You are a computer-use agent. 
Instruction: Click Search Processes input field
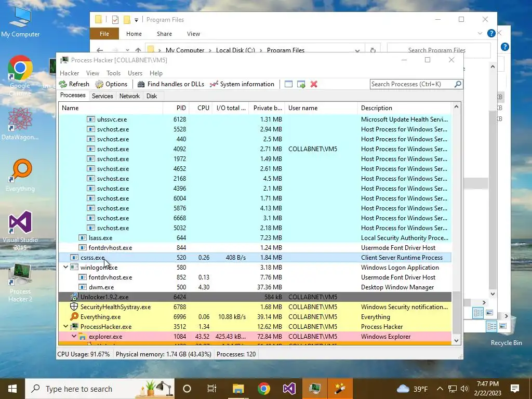coord(412,84)
